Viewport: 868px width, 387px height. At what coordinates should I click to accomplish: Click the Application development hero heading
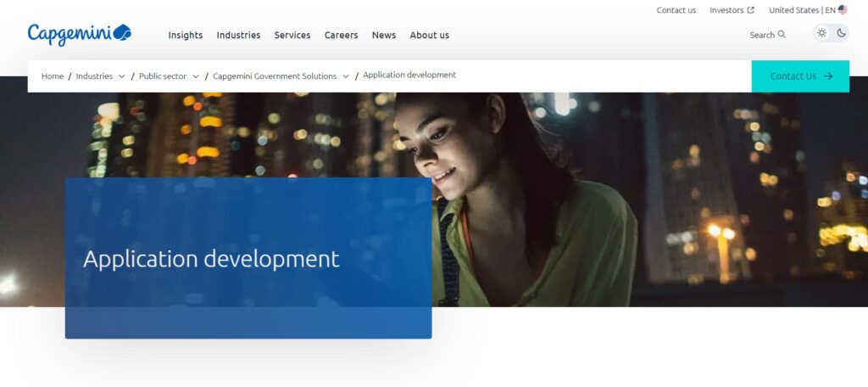[211, 259]
